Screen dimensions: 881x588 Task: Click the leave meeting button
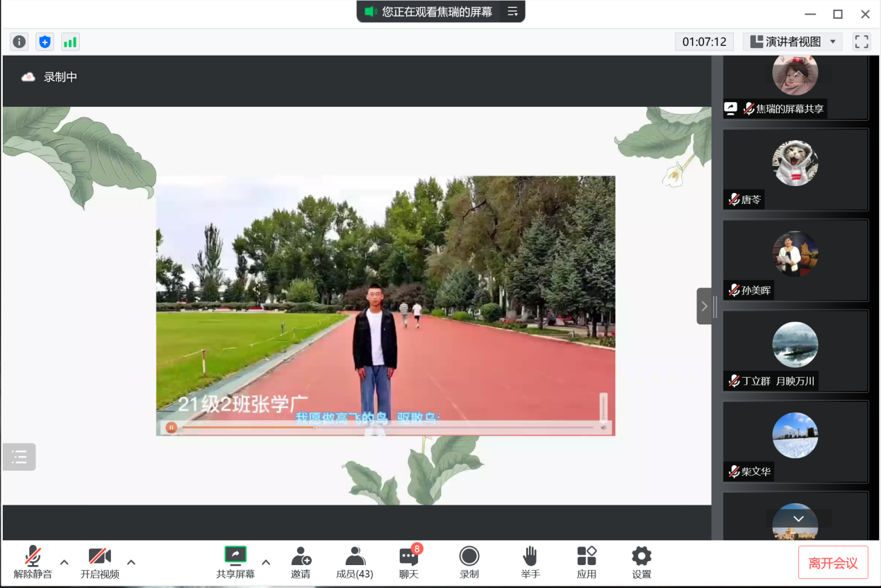tap(833, 562)
